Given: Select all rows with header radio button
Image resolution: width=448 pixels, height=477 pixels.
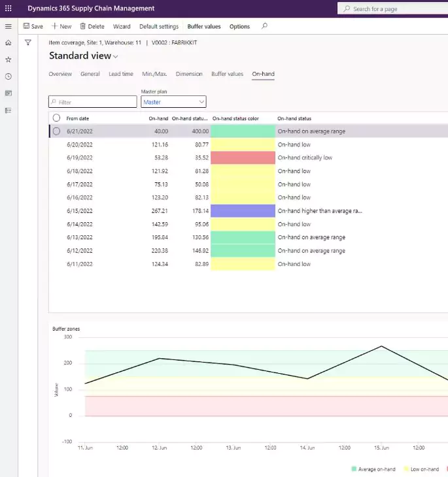Looking at the screenshot, I should click(x=56, y=118).
